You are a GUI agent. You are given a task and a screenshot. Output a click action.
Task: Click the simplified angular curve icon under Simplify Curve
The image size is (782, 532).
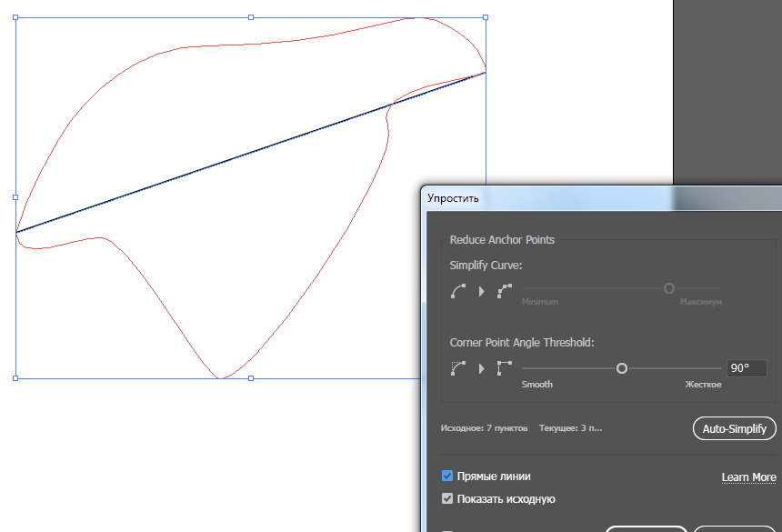click(505, 291)
